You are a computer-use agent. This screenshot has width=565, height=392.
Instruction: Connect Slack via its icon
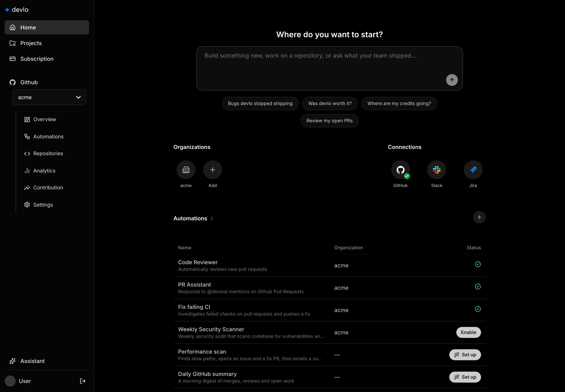(x=437, y=170)
